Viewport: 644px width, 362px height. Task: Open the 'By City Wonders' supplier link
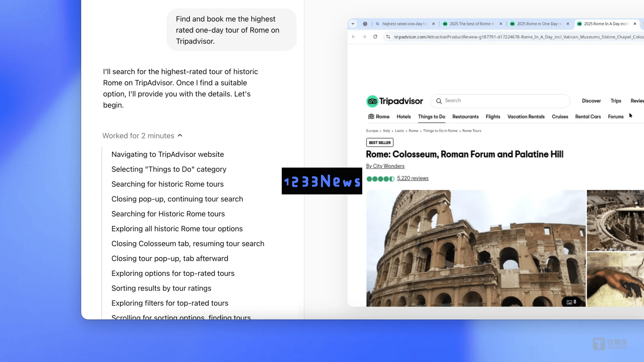click(385, 166)
